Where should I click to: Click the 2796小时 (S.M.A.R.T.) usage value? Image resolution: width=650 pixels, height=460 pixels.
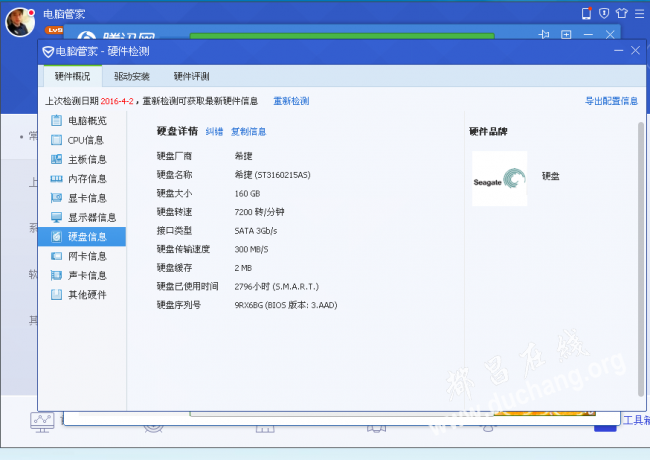276,287
